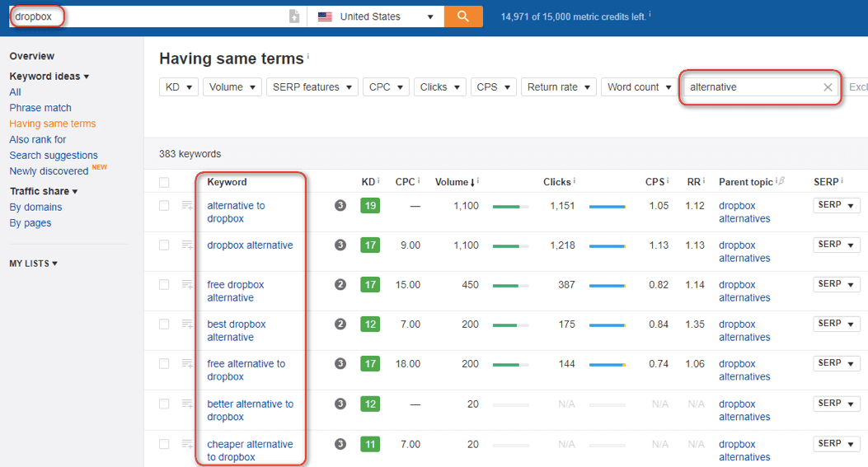Open the Return rate filter dropdown

(x=559, y=86)
